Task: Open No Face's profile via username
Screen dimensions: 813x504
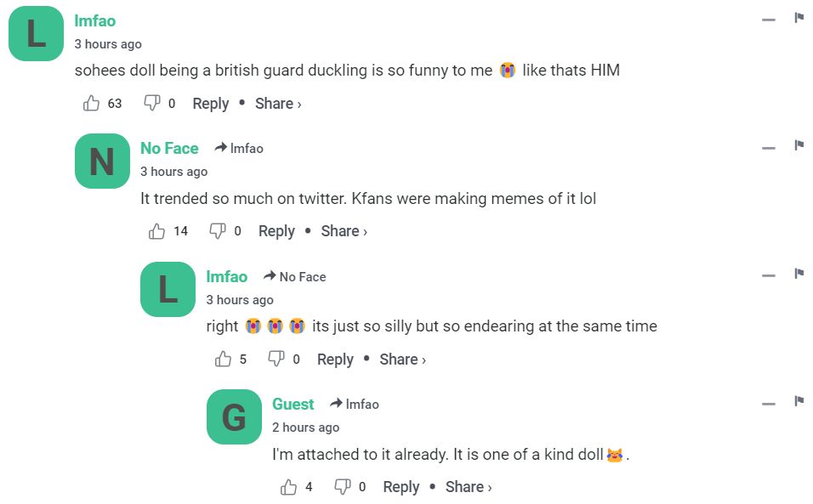Action: pyautogui.click(x=169, y=148)
